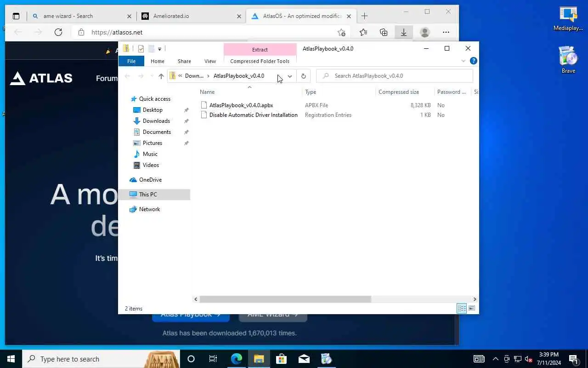Reload the atlasos.net page in Edge
Screen dimensions: 588x368
(x=58, y=32)
